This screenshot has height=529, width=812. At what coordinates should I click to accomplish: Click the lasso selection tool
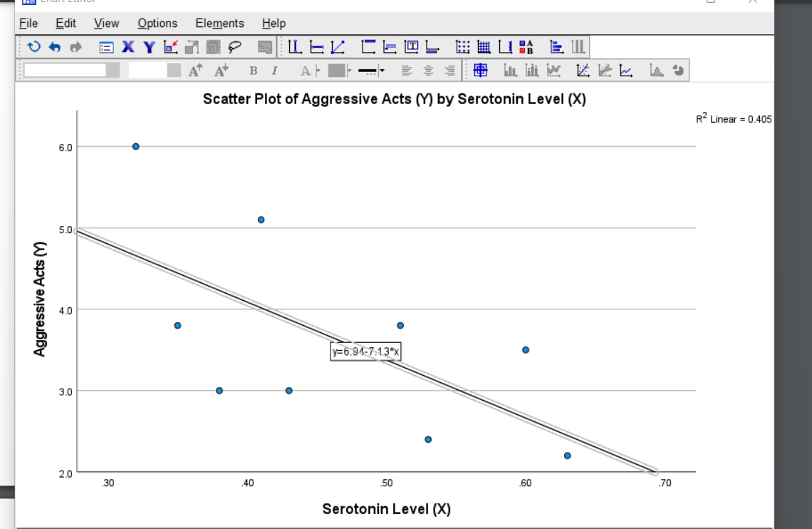coord(234,47)
